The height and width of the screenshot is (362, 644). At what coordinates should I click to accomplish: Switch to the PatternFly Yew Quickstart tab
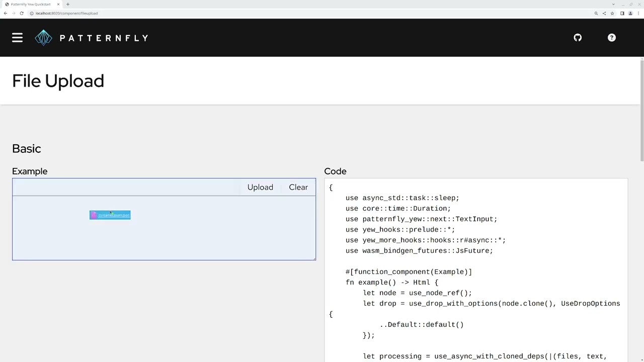30,4
